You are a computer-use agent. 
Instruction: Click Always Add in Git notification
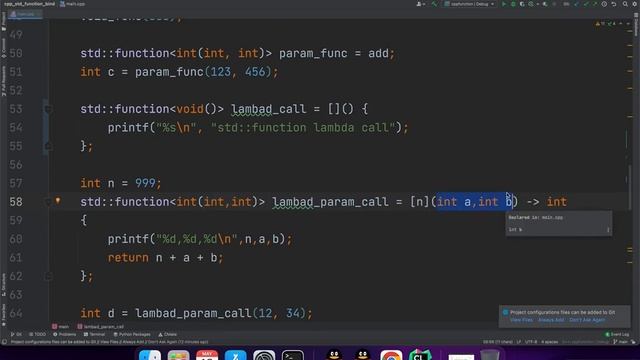click(x=551, y=320)
